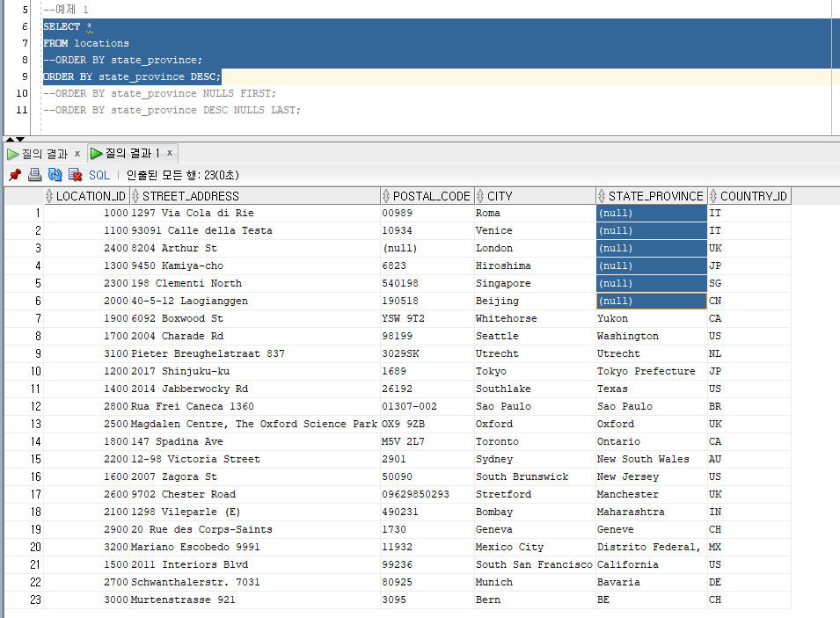Select the state cell 'Yukon'
840x618 pixels.
point(652,318)
